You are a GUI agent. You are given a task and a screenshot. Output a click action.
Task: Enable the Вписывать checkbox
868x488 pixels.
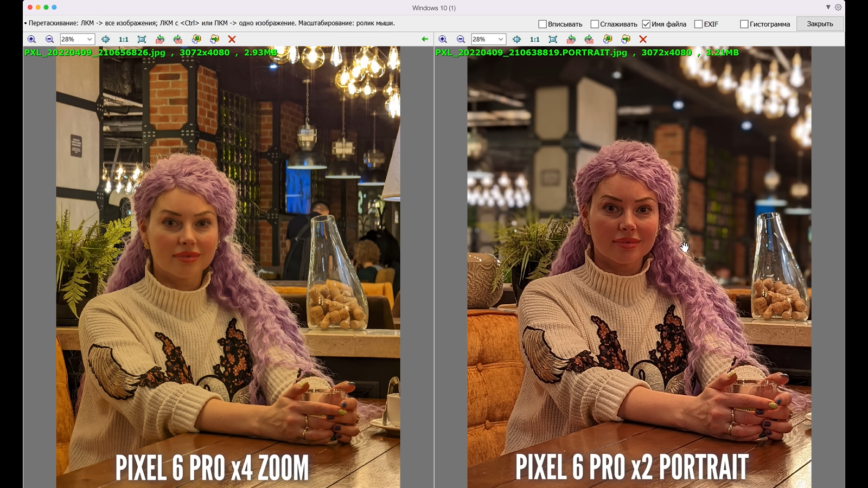click(x=542, y=24)
